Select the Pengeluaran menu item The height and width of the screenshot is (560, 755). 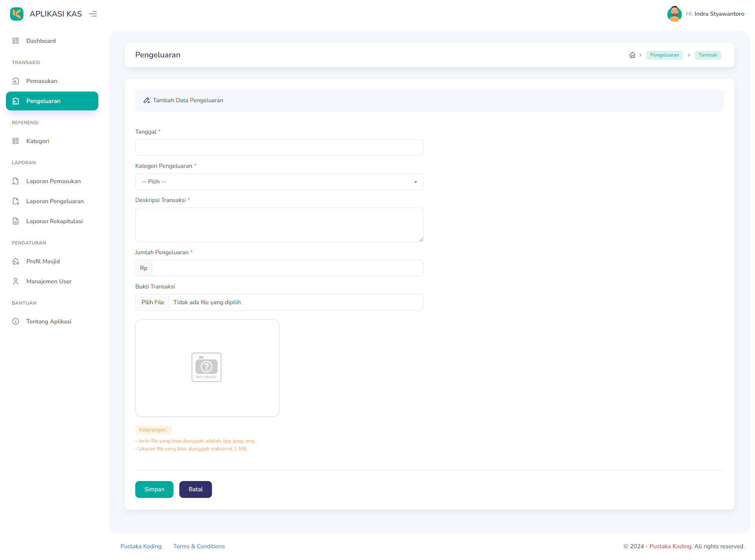[43, 101]
